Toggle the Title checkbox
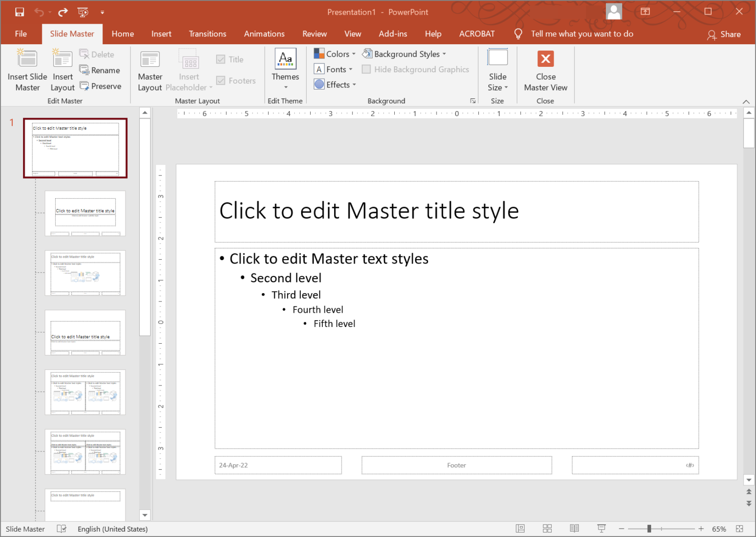Image resolution: width=756 pixels, height=537 pixels. [x=220, y=59]
